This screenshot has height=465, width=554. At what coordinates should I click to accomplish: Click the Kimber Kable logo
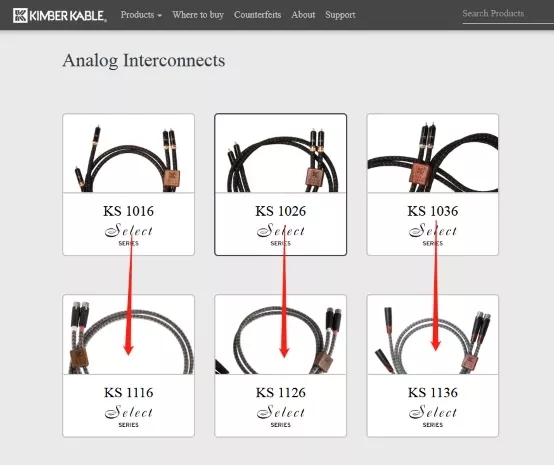pos(59,16)
